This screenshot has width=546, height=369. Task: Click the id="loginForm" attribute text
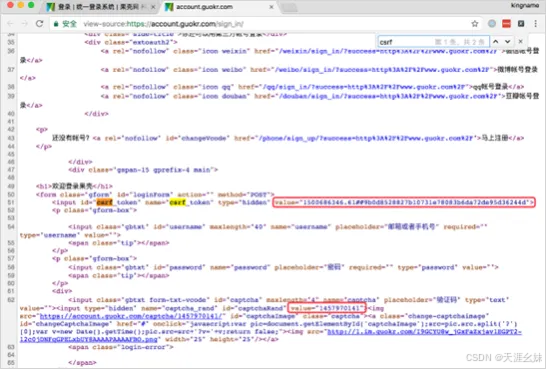click(145, 195)
